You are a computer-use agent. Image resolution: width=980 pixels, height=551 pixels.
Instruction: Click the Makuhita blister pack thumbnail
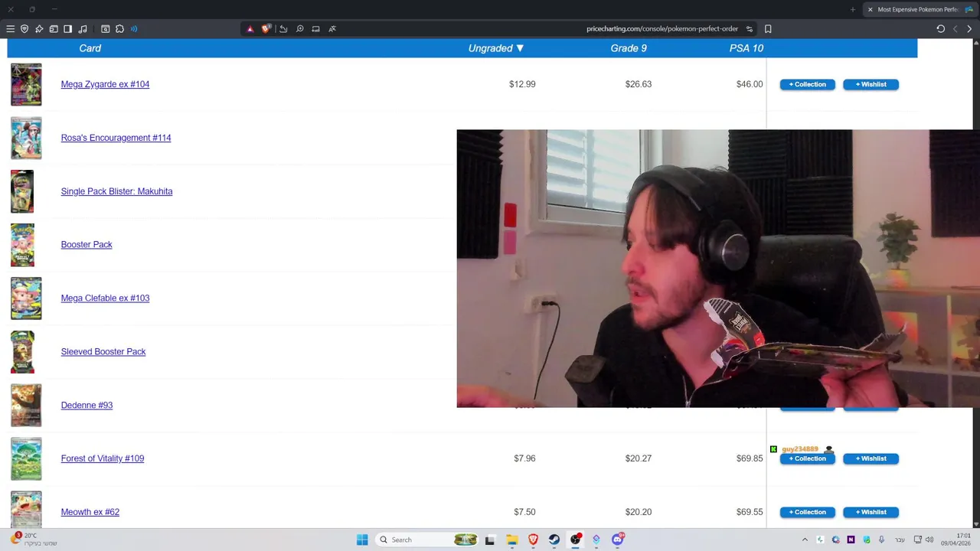[22, 191]
